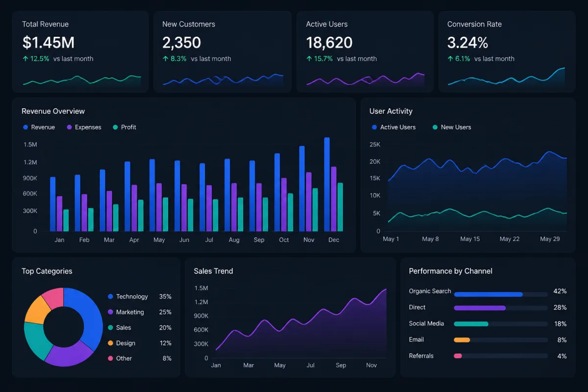The image size is (588, 392).
Task: Click the 35% Technology share value
Action: pyautogui.click(x=165, y=296)
